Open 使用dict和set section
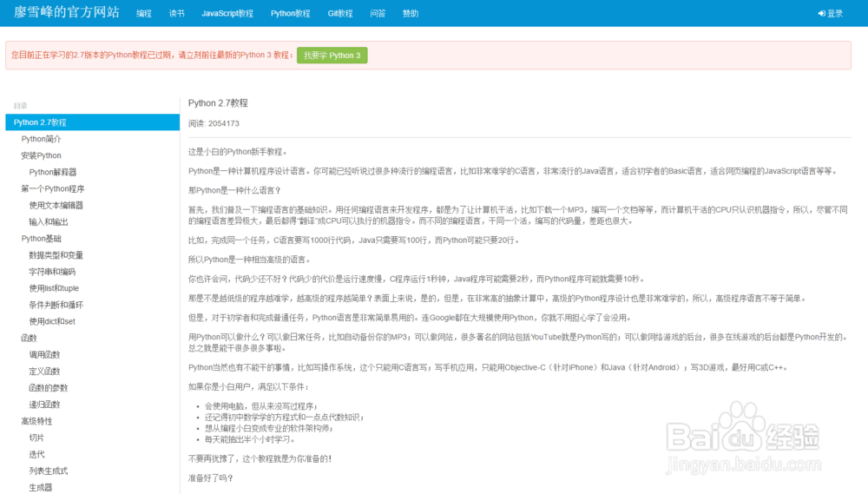Viewport: 868px width, 494px height. point(52,321)
